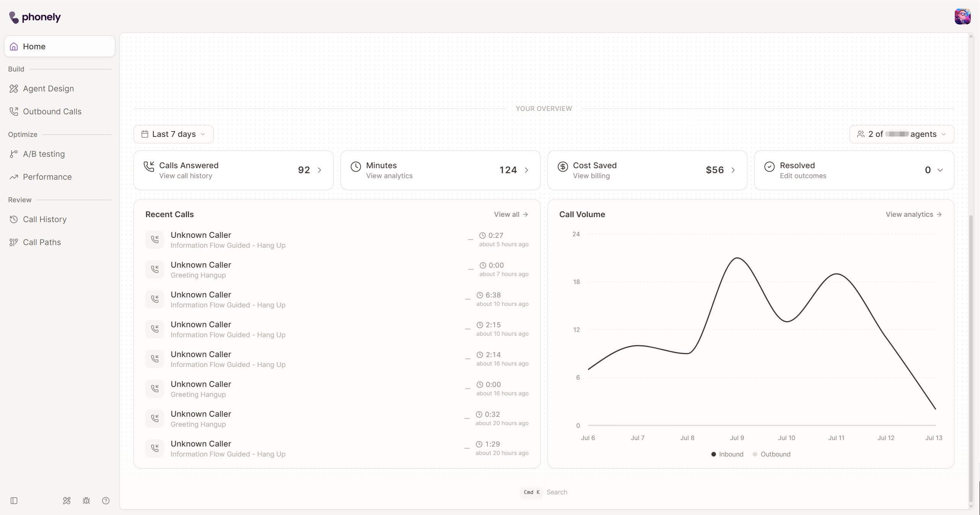Click View analytics link in Call Volume
Viewport: 980px width, 515px height.
tap(913, 214)
